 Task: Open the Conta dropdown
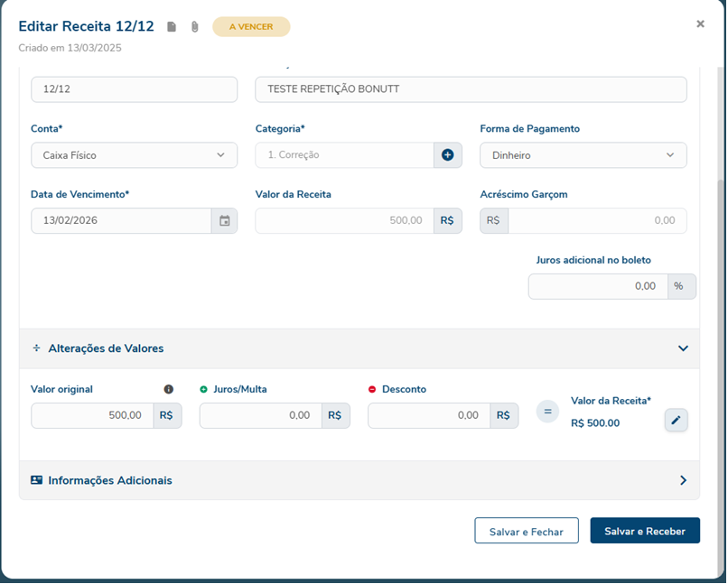(134, 155)
